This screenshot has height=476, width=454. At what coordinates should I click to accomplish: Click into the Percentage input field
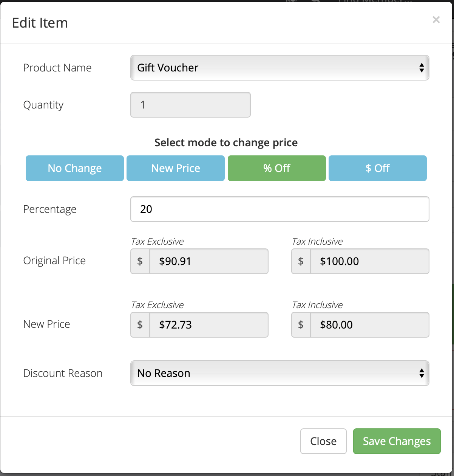(280, 209)
